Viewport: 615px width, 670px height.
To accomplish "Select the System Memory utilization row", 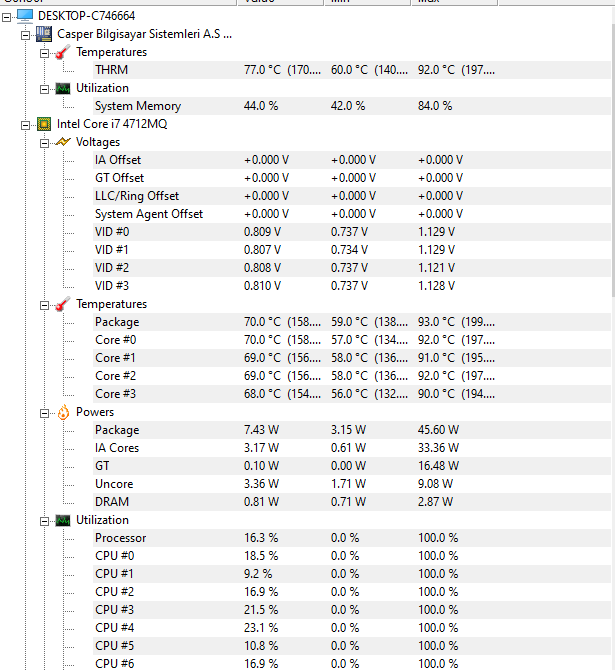I will tap(137, 106).
